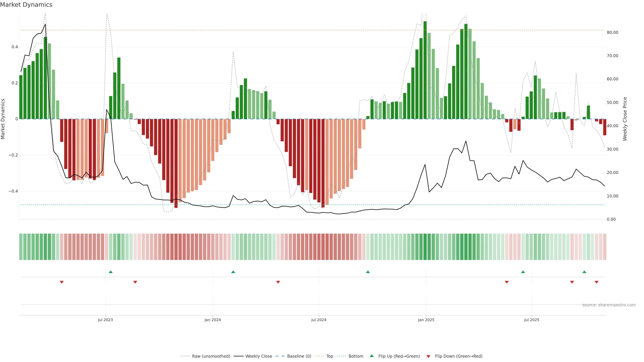Click the Jan 2025 x-axis label
Image resolution: width=644 pixels, height=362 pixels.
(426, 320)
